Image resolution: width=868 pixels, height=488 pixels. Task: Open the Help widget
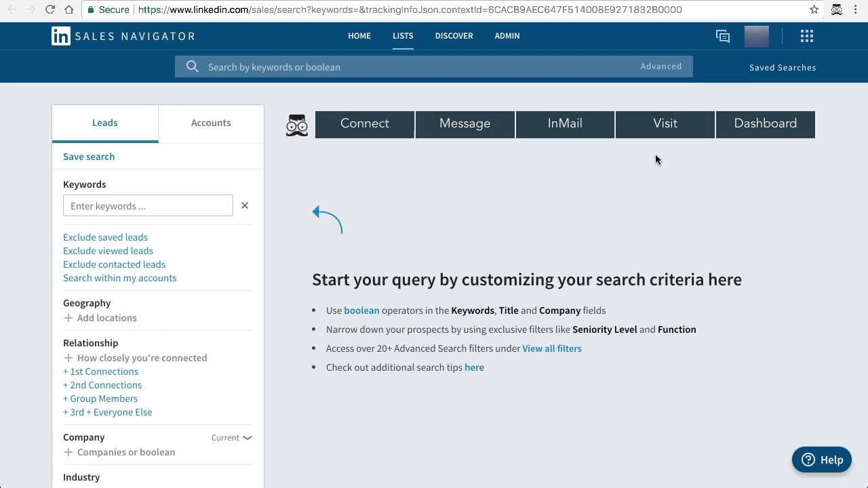coord(822,460)
